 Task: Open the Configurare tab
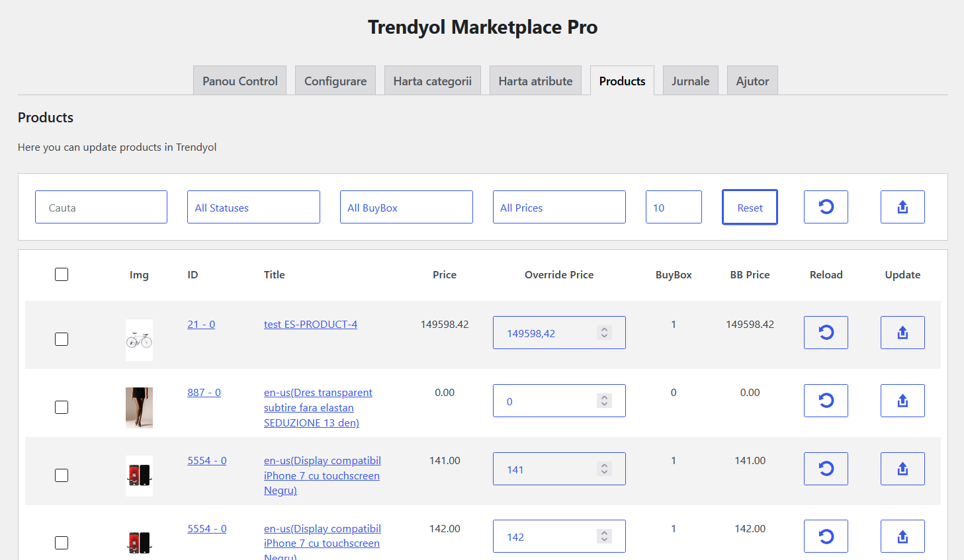[335, 81]
